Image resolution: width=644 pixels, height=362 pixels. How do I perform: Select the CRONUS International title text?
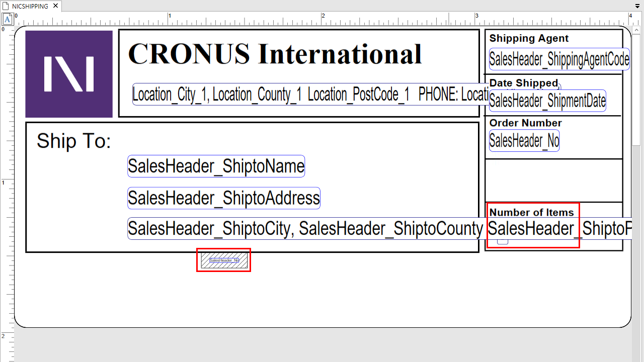[275, 54]
